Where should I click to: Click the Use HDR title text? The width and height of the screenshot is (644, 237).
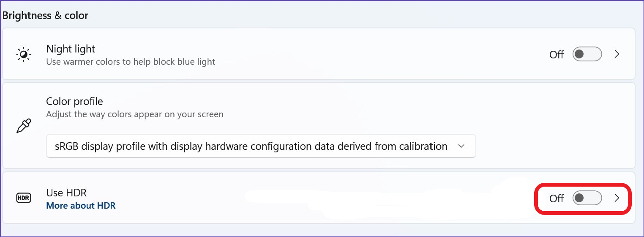tap(66, 193)
